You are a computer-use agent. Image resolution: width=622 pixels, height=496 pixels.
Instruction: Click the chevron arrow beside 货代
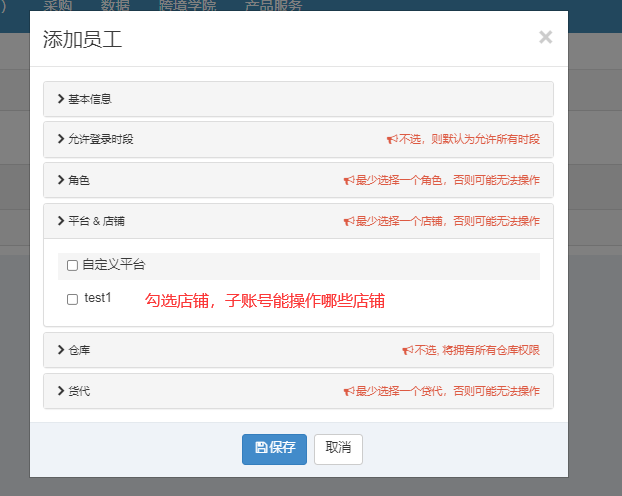tap(61, 390)
